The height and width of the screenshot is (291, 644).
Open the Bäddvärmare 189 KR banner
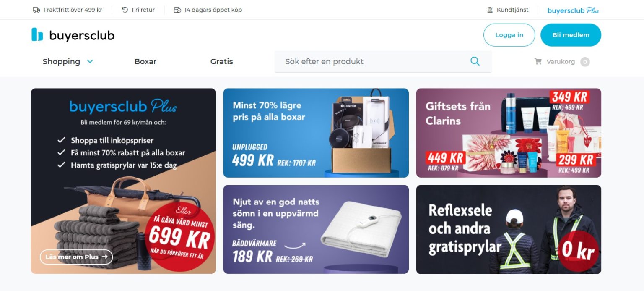pos(316,229)
